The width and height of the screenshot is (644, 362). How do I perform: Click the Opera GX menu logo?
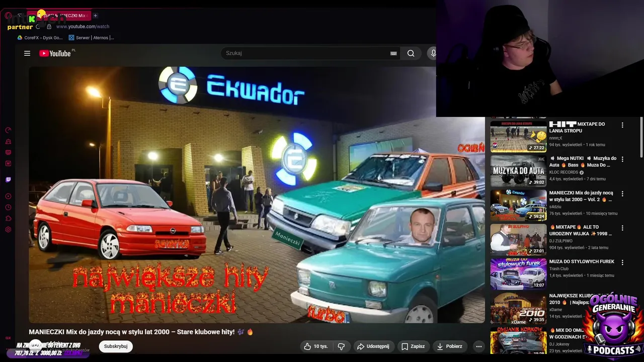tap(8, 16)
